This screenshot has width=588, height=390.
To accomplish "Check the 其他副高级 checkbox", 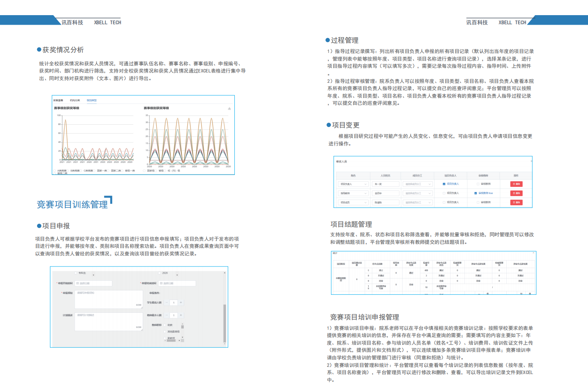I will coord(165,331).
